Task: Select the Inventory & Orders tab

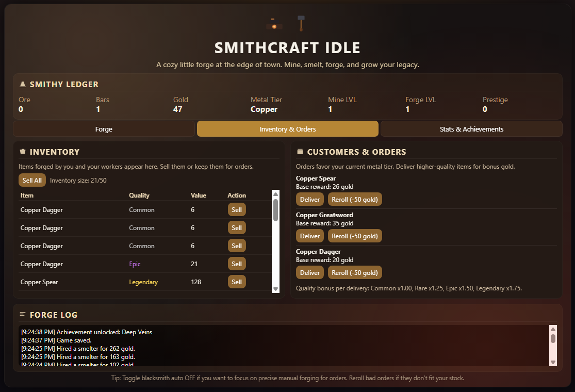Action: point(288,129)
